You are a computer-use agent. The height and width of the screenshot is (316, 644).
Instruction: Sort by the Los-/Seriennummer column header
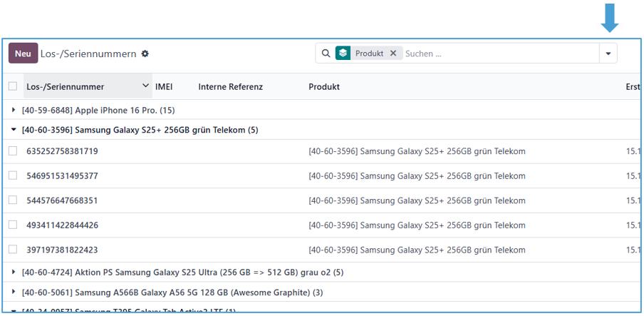(x=66, y=87)
